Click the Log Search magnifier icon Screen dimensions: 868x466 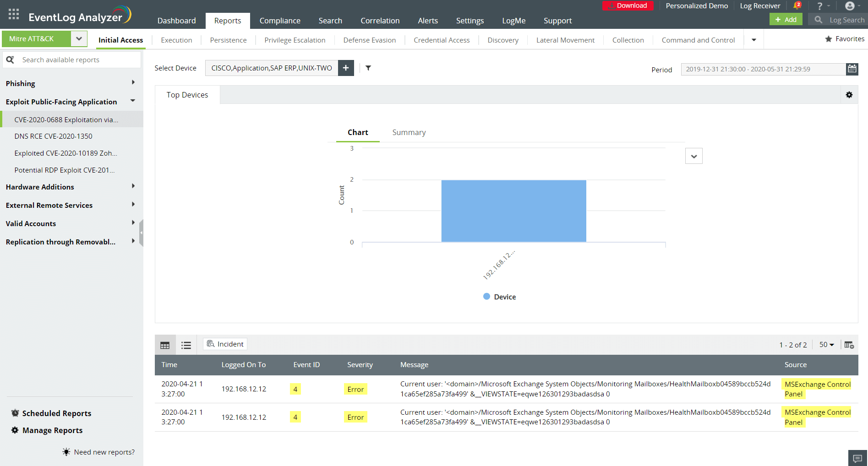point(819,20)
